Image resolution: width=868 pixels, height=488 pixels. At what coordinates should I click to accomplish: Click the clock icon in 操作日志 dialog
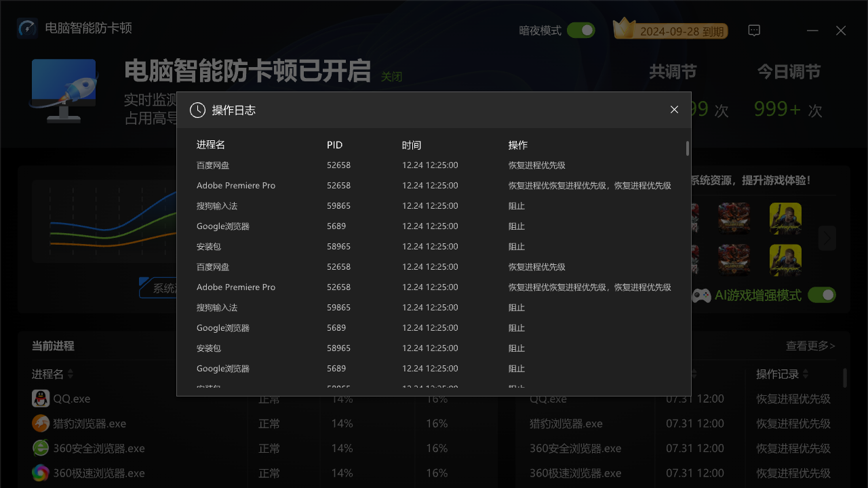tap(197, 110)
